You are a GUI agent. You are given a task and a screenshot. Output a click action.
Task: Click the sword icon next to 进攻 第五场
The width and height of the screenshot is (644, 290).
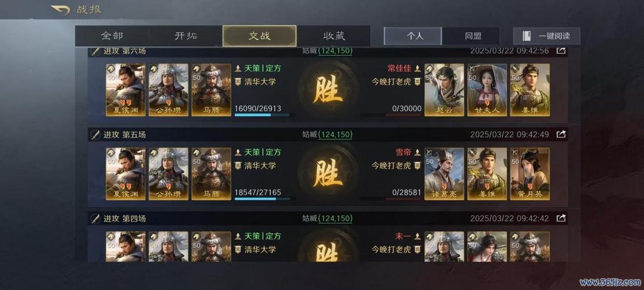tap(95, 134)
